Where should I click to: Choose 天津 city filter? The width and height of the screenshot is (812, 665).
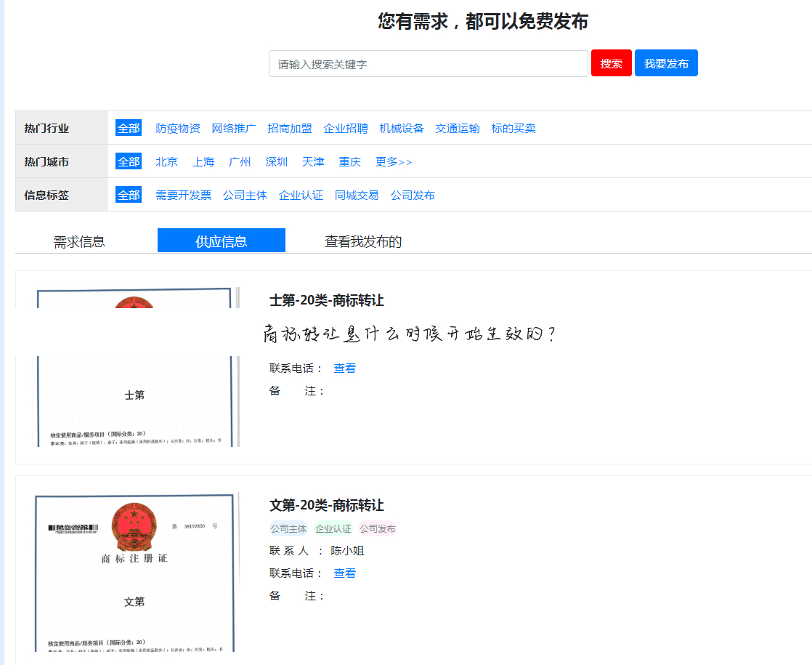[x=313, y=162]
